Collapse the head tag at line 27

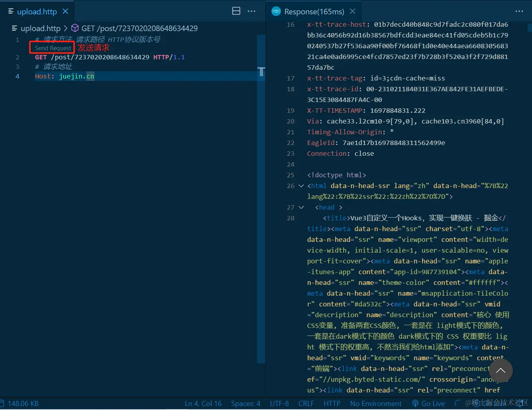coord(301,207)
